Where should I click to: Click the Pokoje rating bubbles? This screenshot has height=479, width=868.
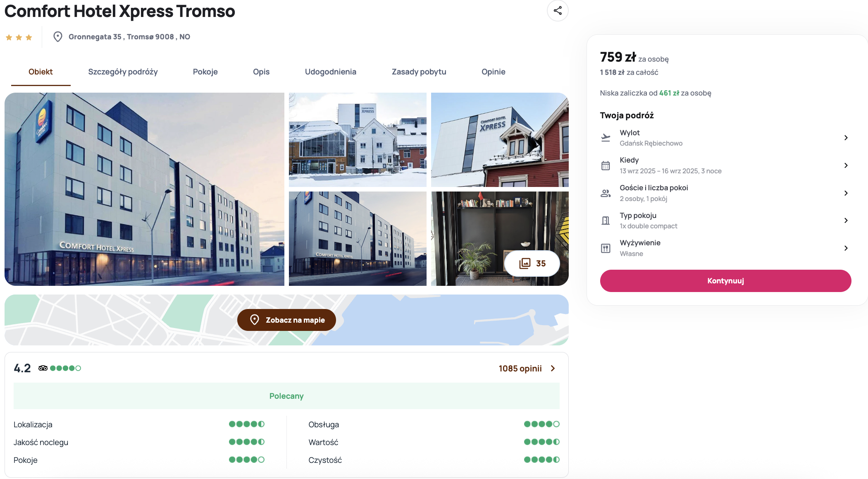[x=247, y=460]
